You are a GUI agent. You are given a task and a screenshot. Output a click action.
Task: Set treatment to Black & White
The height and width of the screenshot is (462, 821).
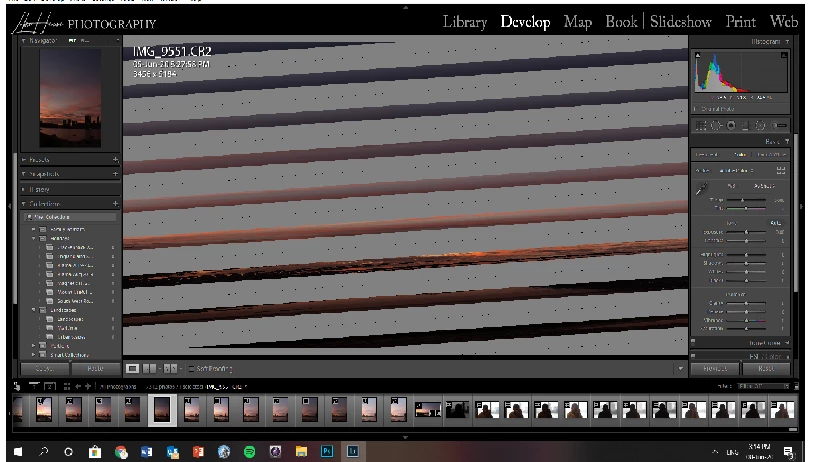tap(771, 155)
